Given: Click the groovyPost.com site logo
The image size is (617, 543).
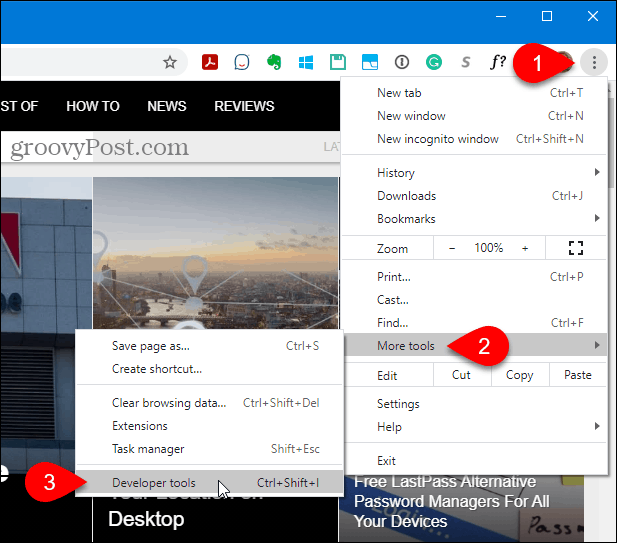Looking at the screenshot, I should (x=100, y=148).
